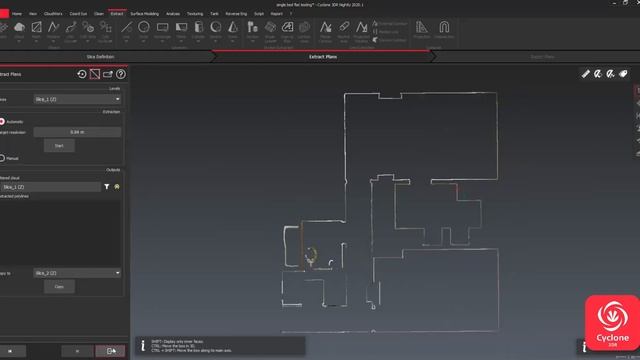Screen dimensions: 640x360
Task: Click the Drawing Plan icon in the ribbon
Action: tap(287, 27)
